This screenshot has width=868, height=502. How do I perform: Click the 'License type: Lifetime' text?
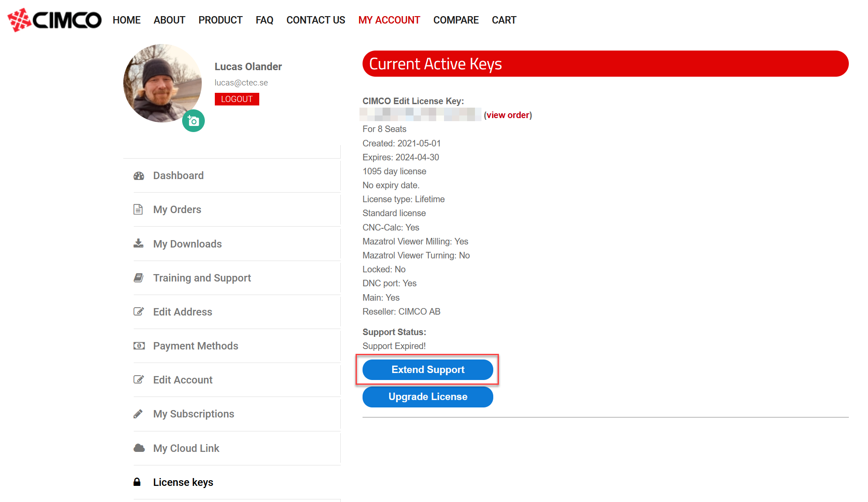403,199
